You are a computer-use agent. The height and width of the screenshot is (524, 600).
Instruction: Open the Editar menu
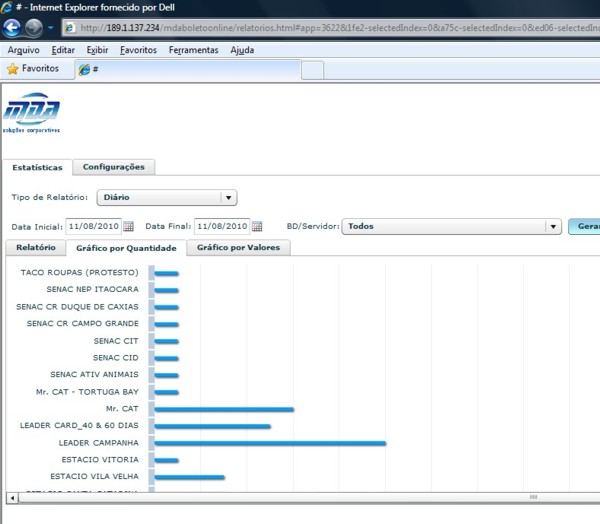tap(63, 50)
